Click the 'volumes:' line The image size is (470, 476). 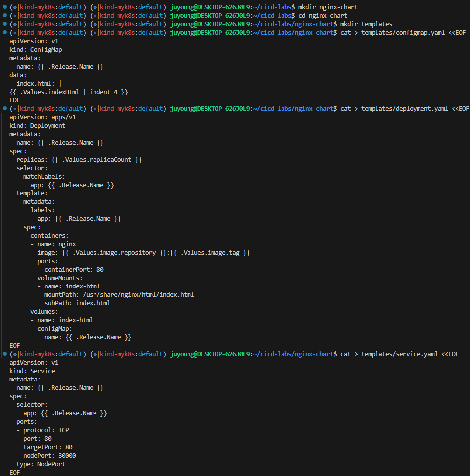44,312
